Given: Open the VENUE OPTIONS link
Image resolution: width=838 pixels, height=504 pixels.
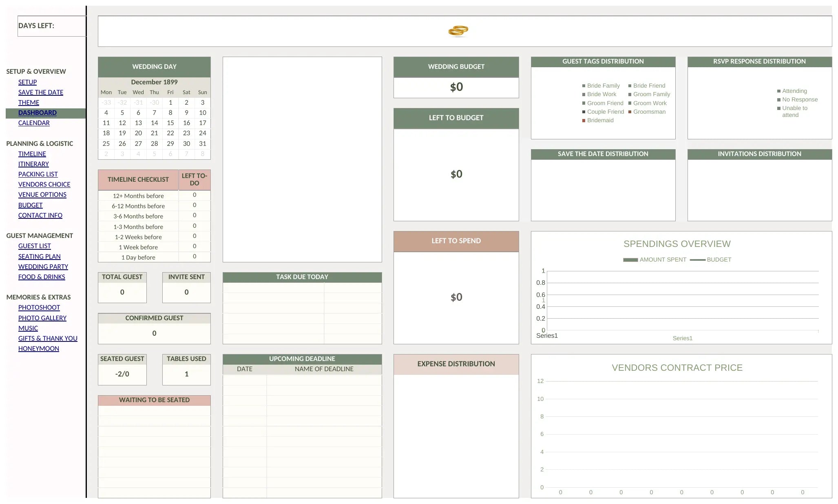Looking at the screenshot, I should (42, 194).
